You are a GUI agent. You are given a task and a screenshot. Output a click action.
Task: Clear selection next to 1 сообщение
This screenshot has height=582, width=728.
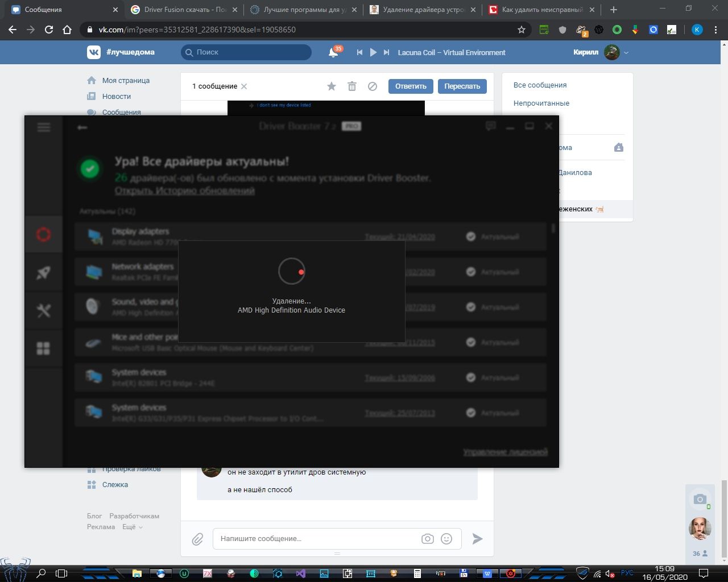244,86
